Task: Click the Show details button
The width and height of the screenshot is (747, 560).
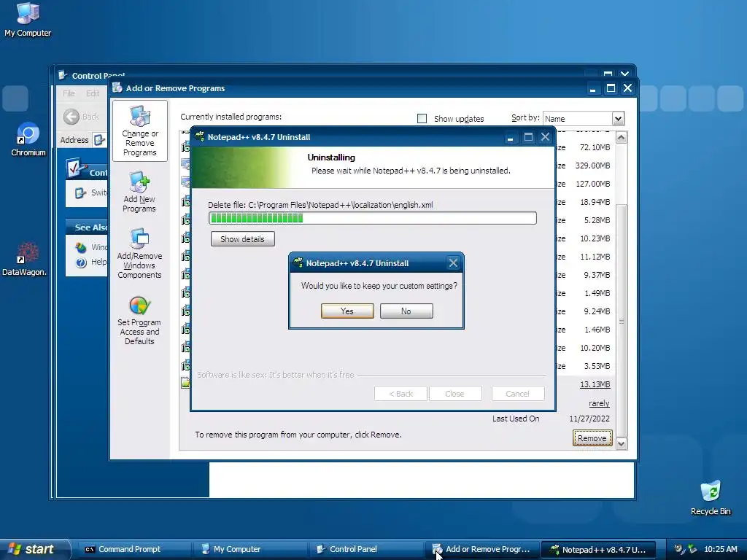Action: pos(242,239)
